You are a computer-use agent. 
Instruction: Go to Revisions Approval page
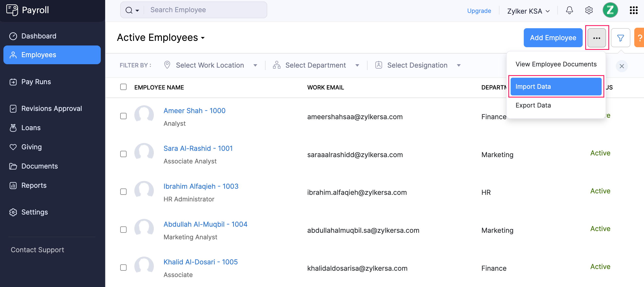coord(52,108)
